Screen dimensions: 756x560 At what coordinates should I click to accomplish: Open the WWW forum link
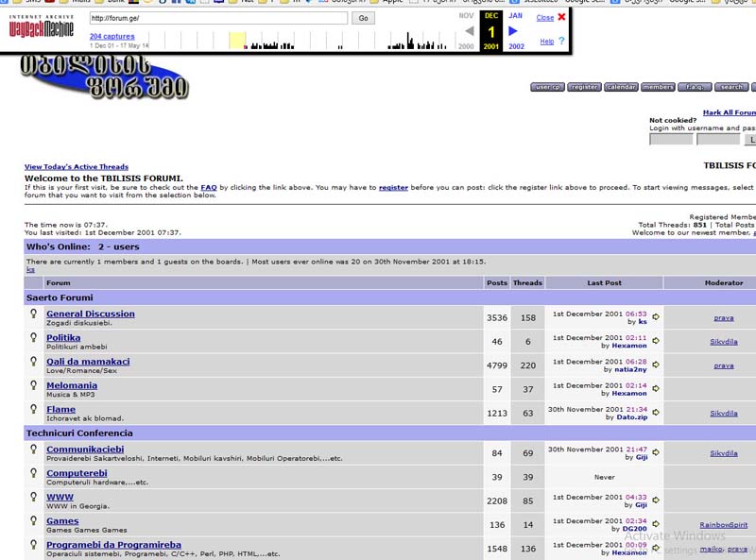[60, 497]
